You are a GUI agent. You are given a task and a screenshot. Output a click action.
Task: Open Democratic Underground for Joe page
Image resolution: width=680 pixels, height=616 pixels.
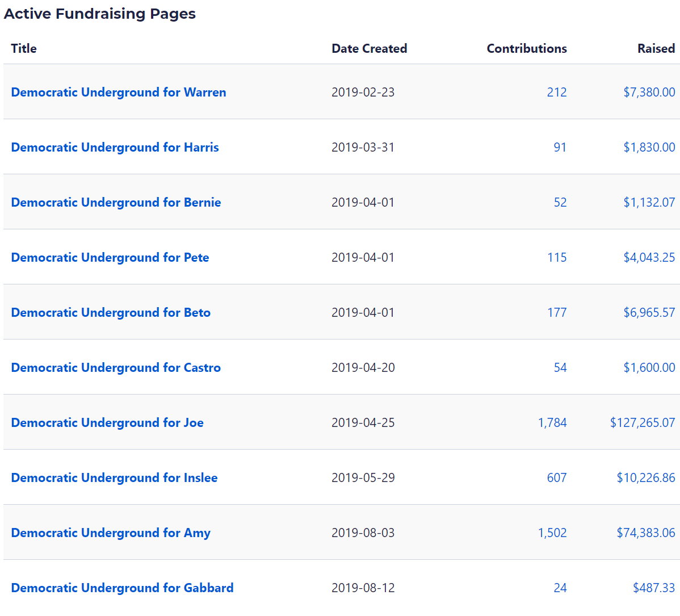click(x=107, y=422)
